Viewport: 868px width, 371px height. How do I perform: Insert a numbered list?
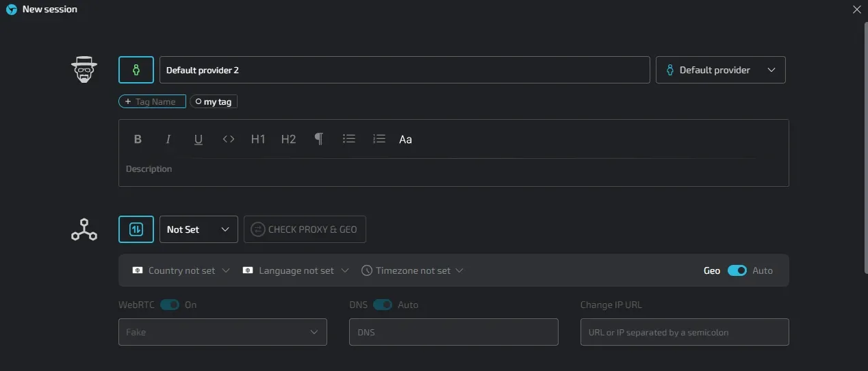[379, 139]
